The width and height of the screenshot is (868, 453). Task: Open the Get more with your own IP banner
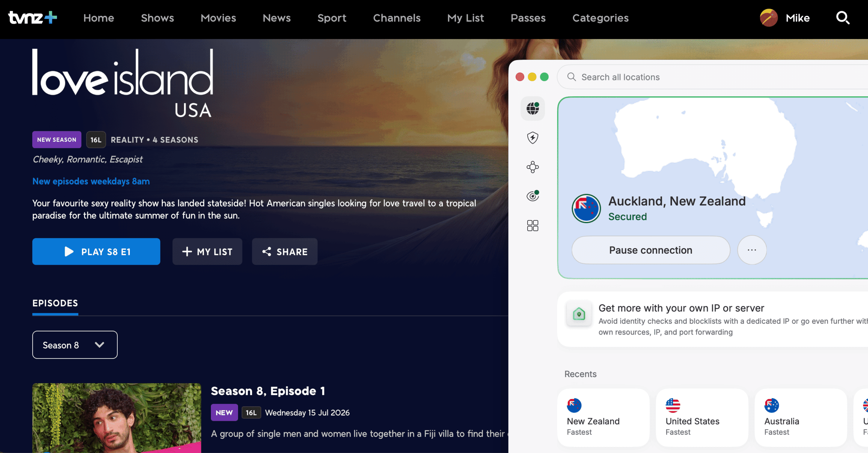713,319
